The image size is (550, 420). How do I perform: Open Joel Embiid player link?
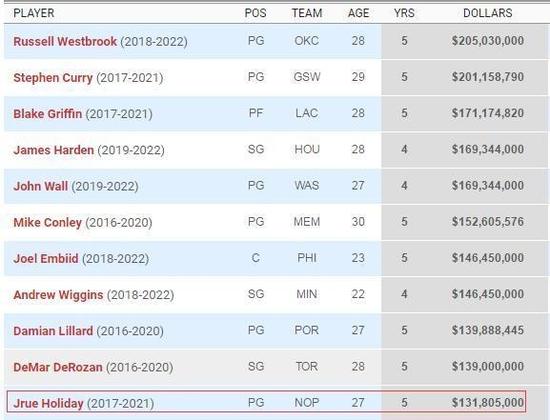point(46,259)
